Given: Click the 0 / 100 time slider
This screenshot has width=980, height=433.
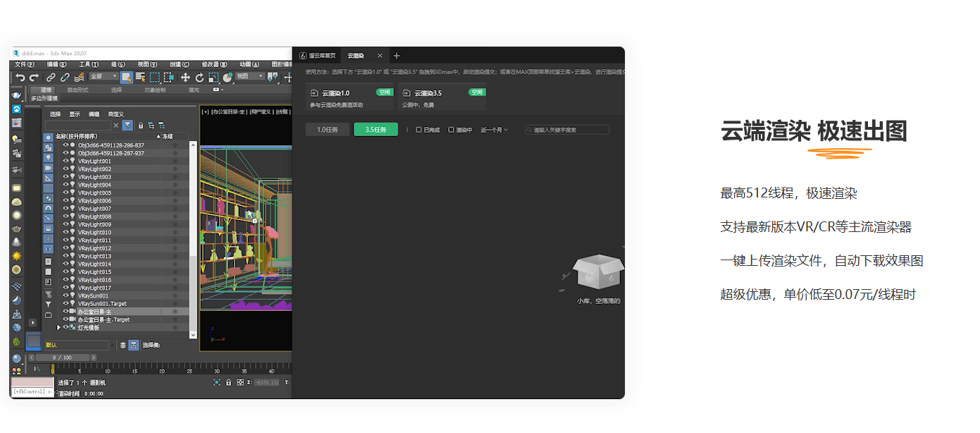Looking at the screenshot, I should pos(63,358).
